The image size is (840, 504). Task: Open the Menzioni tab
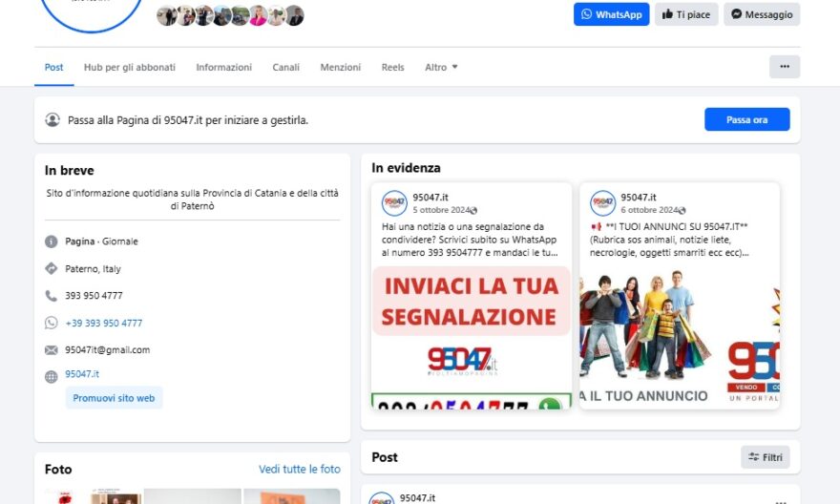[x=340, y=68]
